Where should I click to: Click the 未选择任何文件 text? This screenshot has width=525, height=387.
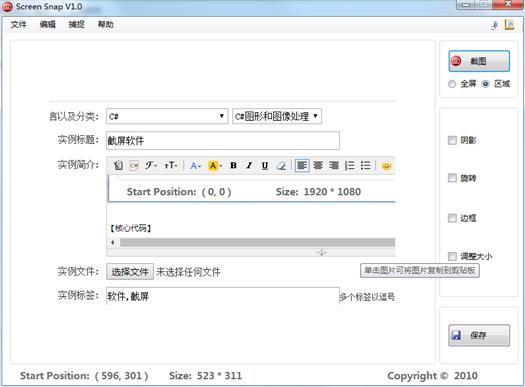click(x=188, y=272)
